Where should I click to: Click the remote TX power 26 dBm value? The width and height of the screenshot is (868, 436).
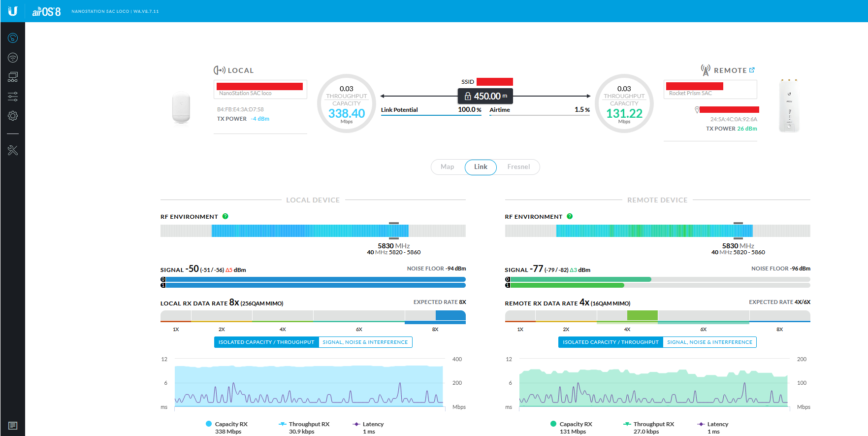tap(747, 129)
